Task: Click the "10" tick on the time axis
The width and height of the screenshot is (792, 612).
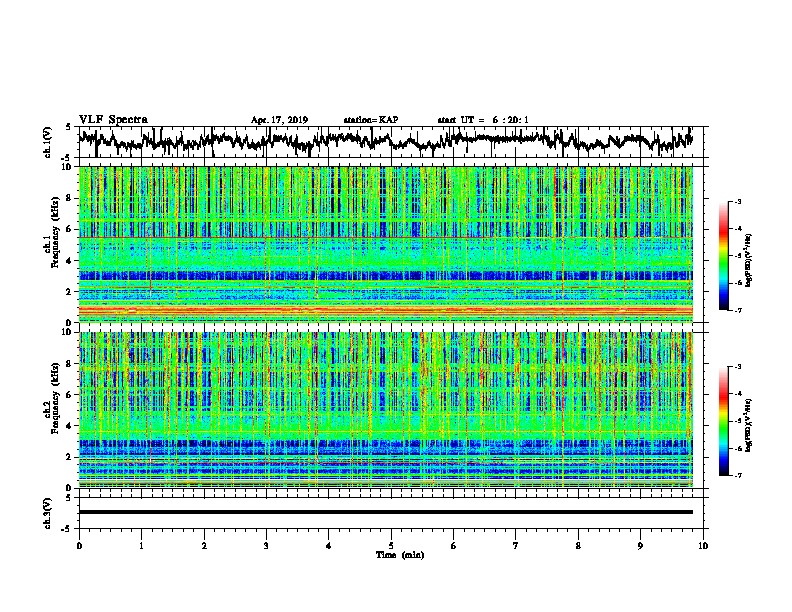Action: click(x=703, y=546)
